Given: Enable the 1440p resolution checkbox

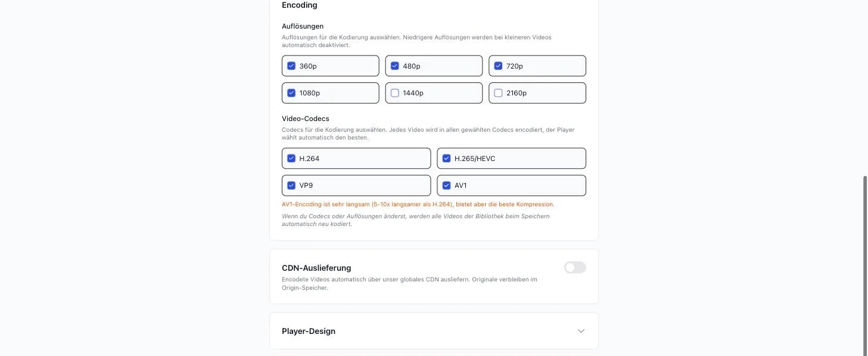Looking at the screenshot, I should point(395,93).
